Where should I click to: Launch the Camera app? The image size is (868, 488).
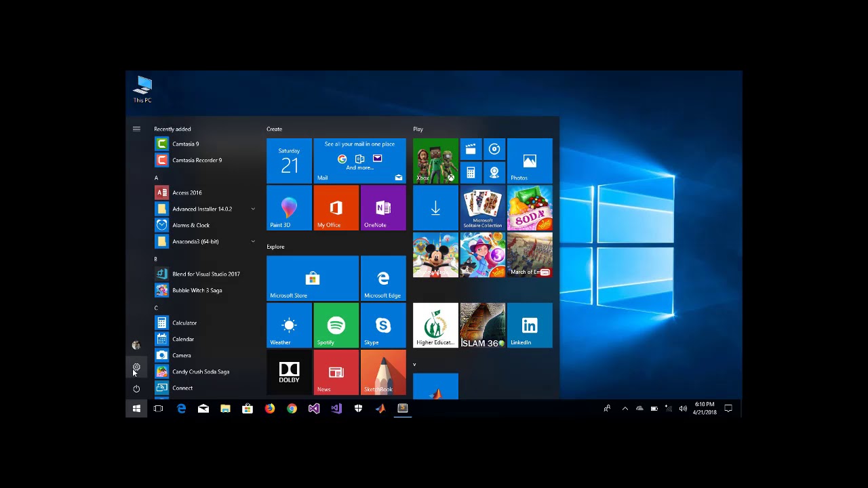(x=206, y=355)
